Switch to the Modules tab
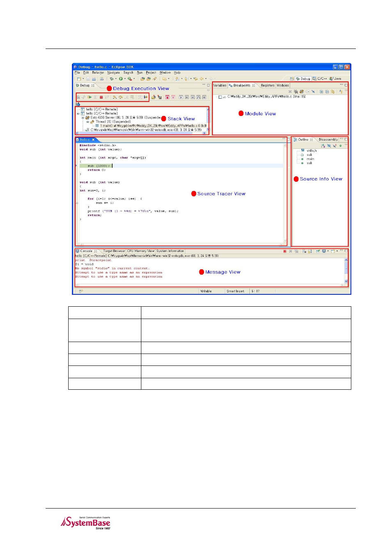The width and height of the screenshot is (392, 555). (x=283, y=86)
